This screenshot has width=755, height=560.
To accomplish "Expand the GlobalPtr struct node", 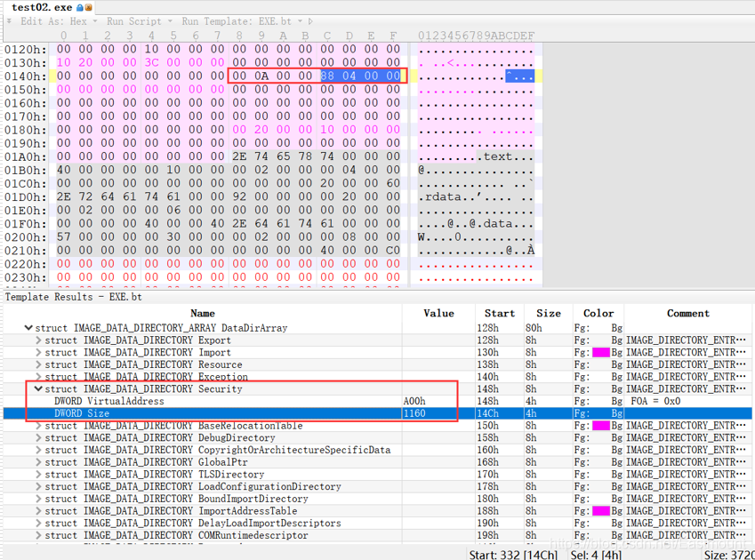I will click(38, 462).
